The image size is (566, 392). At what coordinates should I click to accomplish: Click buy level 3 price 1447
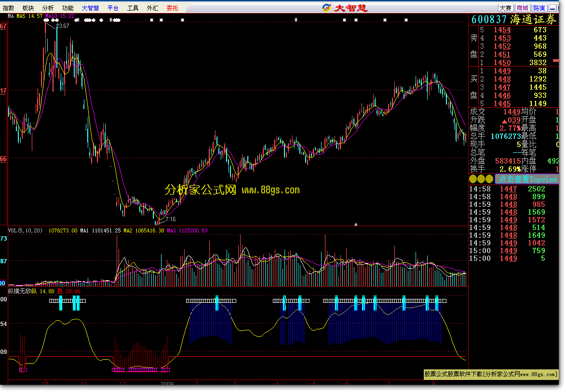(x=502, y=87)
